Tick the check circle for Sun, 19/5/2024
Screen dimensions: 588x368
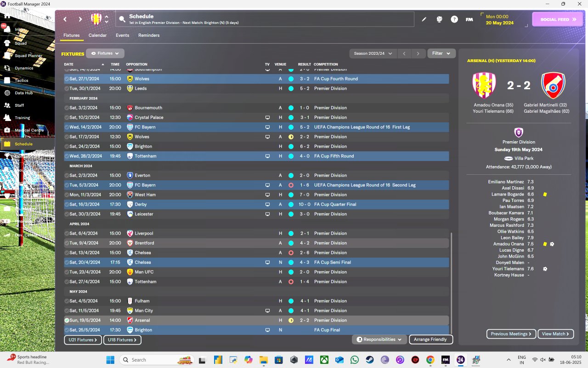click(x=67, y=320)
